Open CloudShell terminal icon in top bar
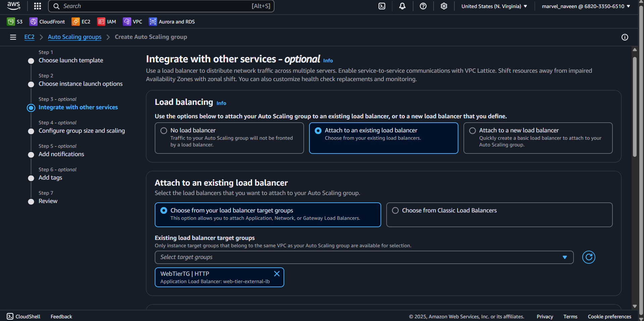The height and width of the screenshot is (321, 644). point(382,6)
